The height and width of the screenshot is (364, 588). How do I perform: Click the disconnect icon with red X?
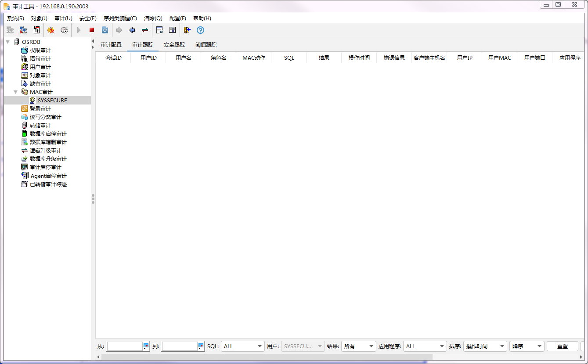coord(23,30)
